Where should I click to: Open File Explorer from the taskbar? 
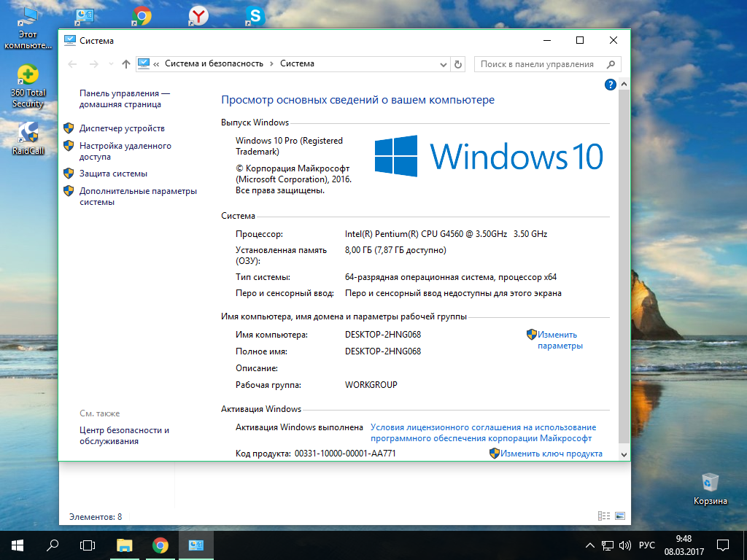[x=125, y=545]
